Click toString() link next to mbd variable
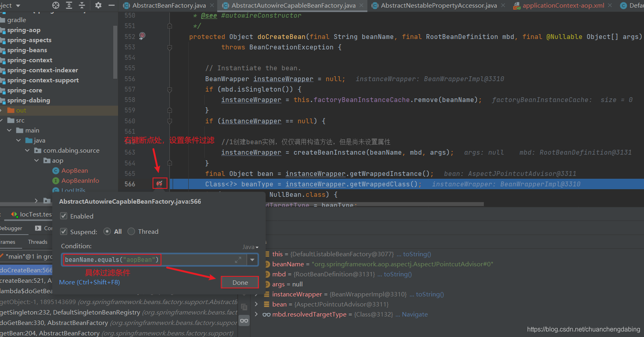 pyautogui.click(x=398, y=274)
